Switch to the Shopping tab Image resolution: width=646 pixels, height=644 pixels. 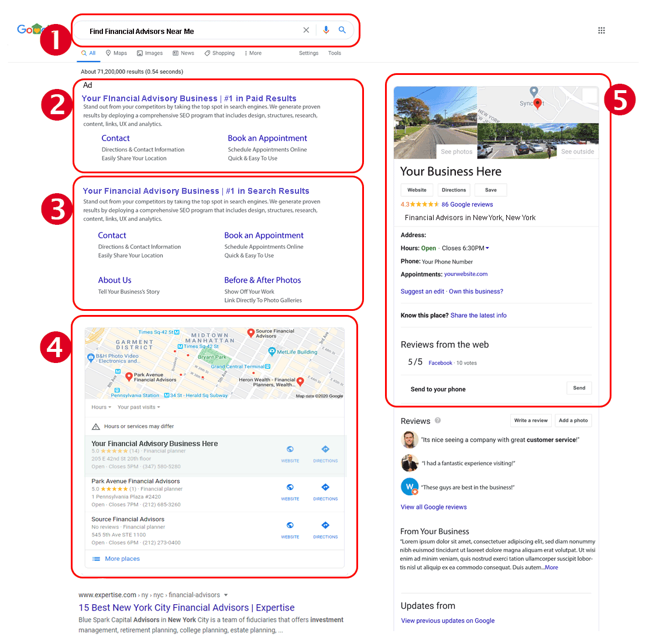pos(219,53)
